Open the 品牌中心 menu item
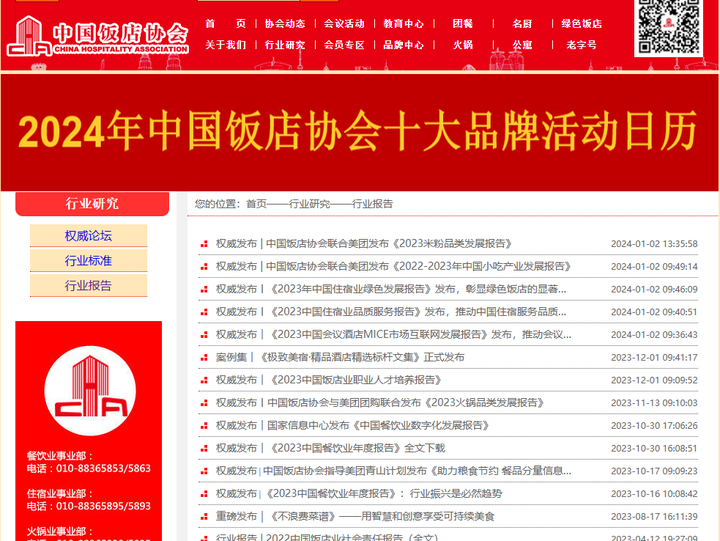 (404, 45)
